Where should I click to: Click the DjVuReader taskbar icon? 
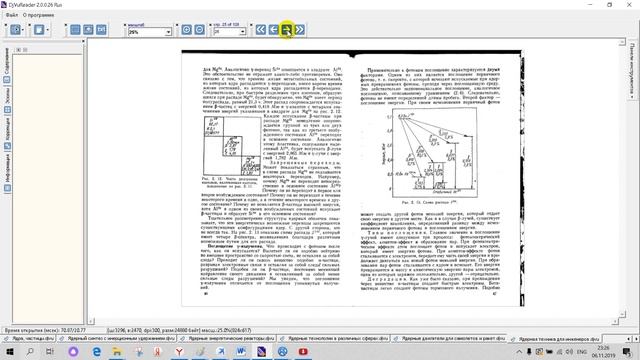pyautogui.click(x=262, y=351)
